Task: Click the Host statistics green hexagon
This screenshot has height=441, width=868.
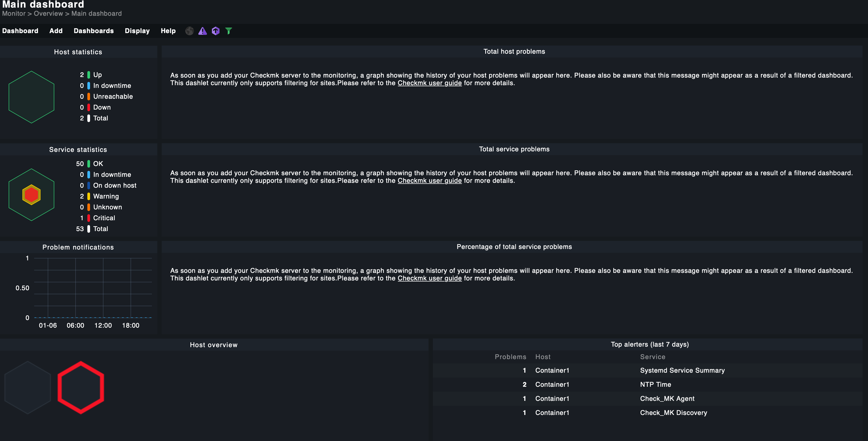Action: [31, 97]
